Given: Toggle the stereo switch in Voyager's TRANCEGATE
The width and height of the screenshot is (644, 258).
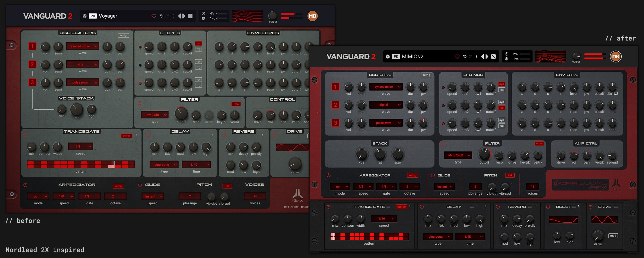Looking at the screenshot, I should 127,136.
